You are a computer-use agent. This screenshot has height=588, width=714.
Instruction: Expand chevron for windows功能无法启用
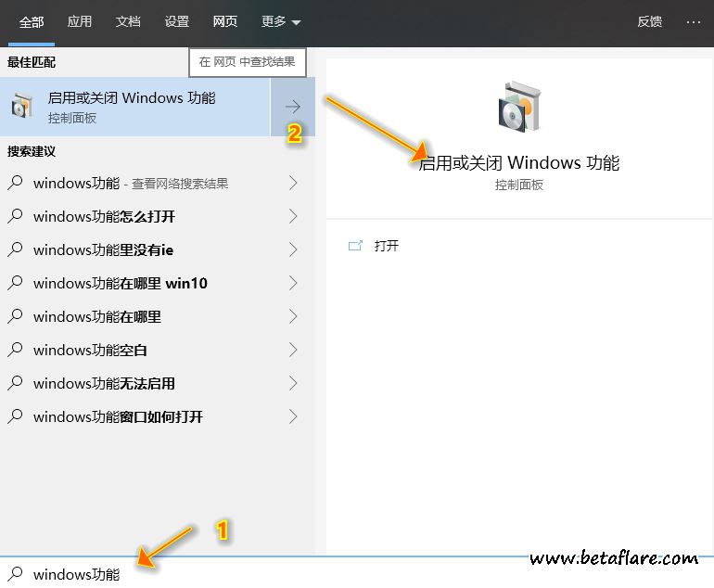click(293, 383)
